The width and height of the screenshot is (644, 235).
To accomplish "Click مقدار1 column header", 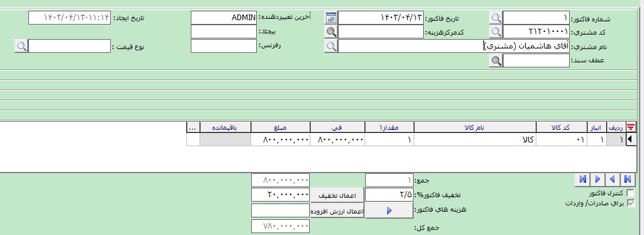I will click(x=389, y=128).
